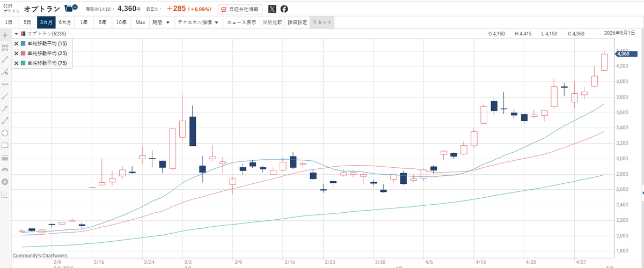
Task: Select the 3カ月 range tab
Action: click(x=46, y=23)
